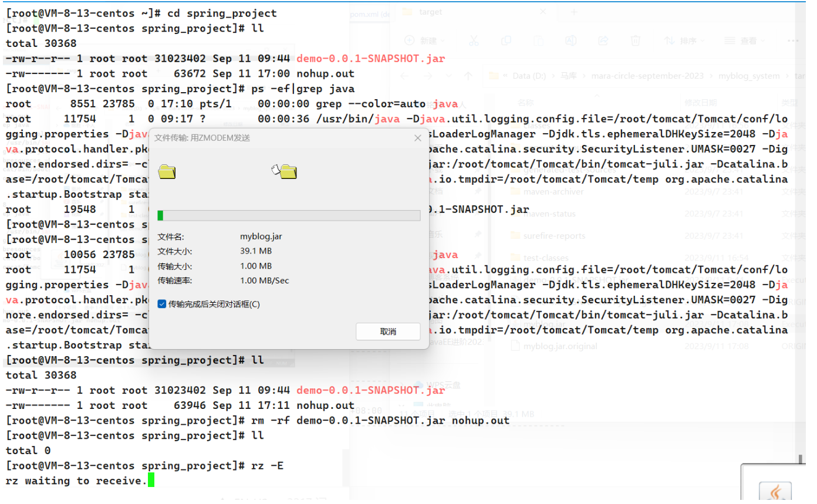Click the Delete trash icon in Explorer toolbar
This screenshot has height=504, width=817.
point(635,40)
